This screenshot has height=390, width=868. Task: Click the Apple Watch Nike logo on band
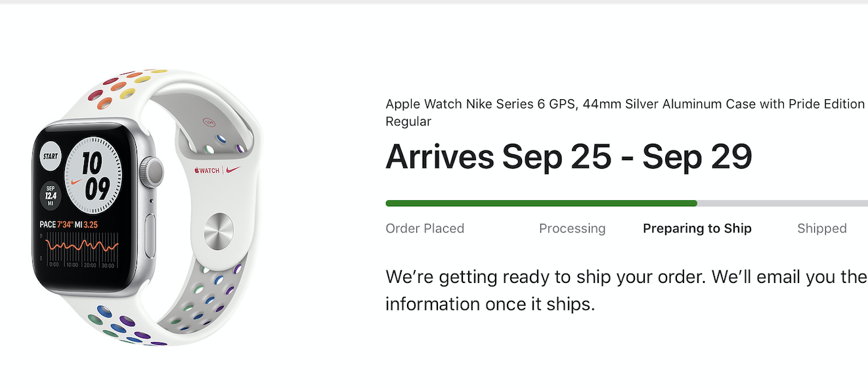pos(217,170)
